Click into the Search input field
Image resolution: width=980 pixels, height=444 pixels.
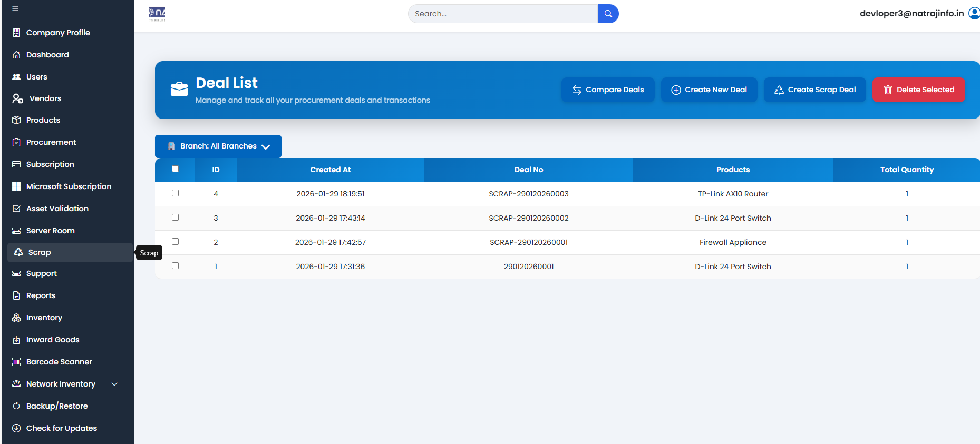tap(503, 14)
